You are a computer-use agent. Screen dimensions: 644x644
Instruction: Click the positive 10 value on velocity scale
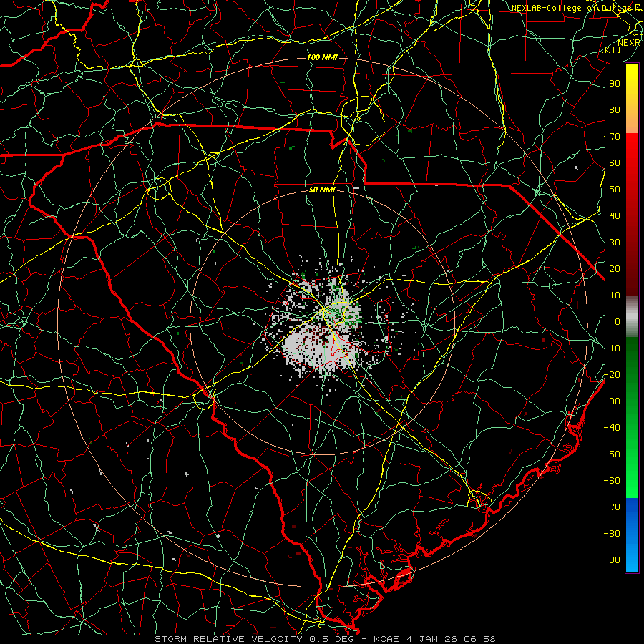click(x=615, y=296)
